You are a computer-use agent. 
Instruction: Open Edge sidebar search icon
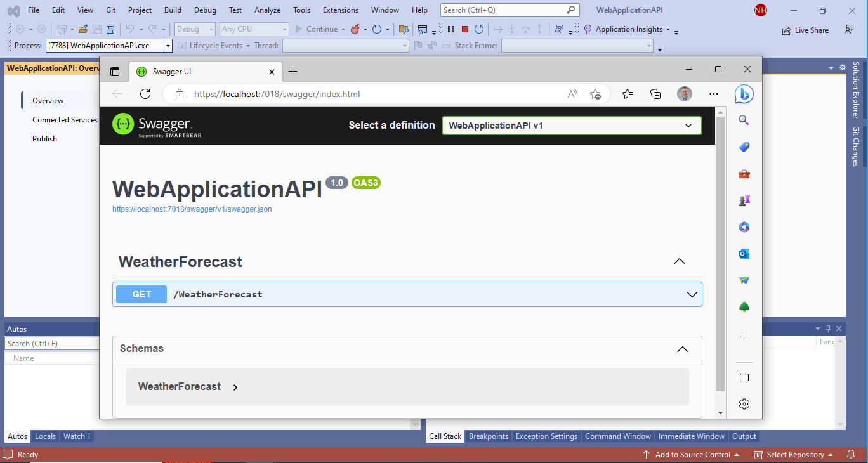[744, 121]
